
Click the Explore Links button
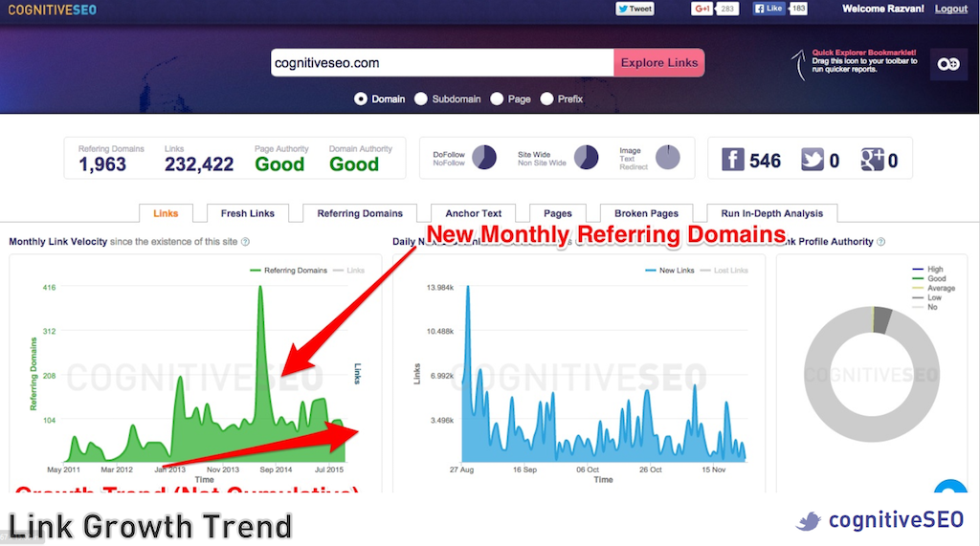(x=658, y=63)
